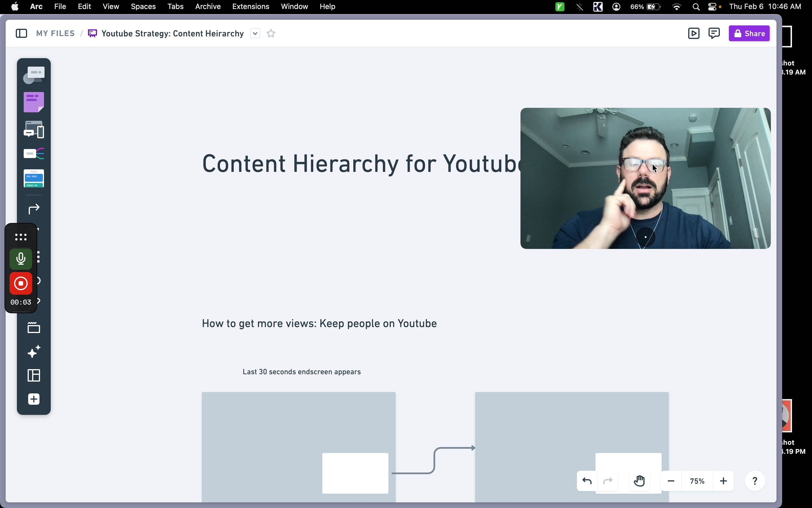Open the Apple menu
This screenshot has height=508, width=812.
coord(15,6)
